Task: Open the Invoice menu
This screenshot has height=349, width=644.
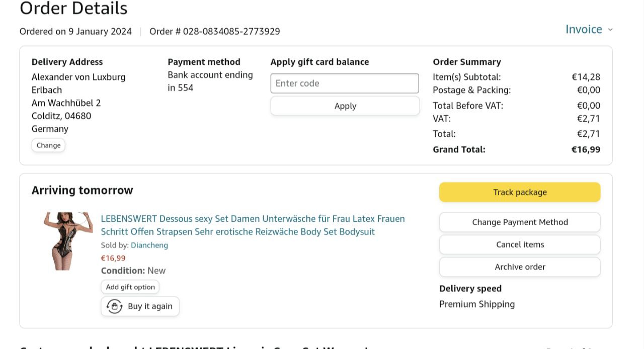Action: click(x=584, y=29)
